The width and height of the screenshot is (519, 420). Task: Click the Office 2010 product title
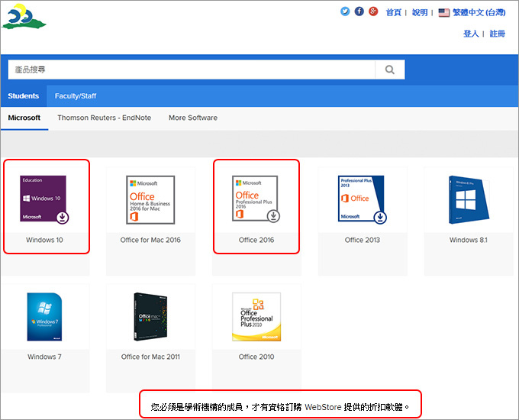256,357
